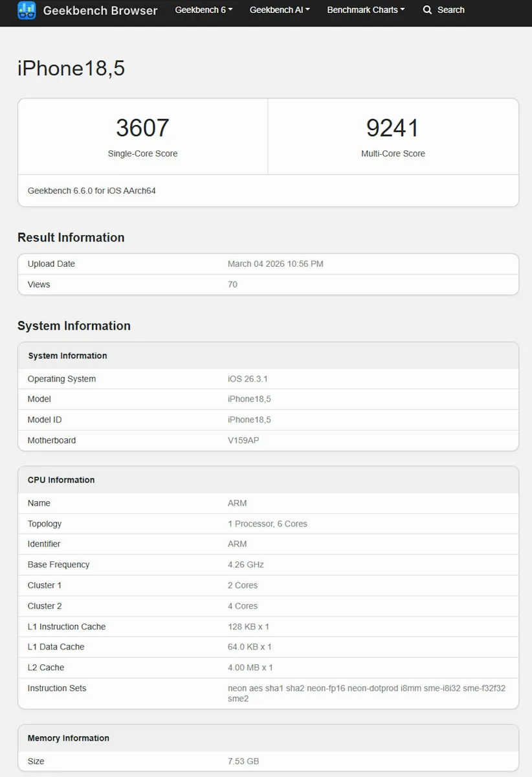
Task: Open the Geekbench AI dropdown menu
Action: [280, 10]
